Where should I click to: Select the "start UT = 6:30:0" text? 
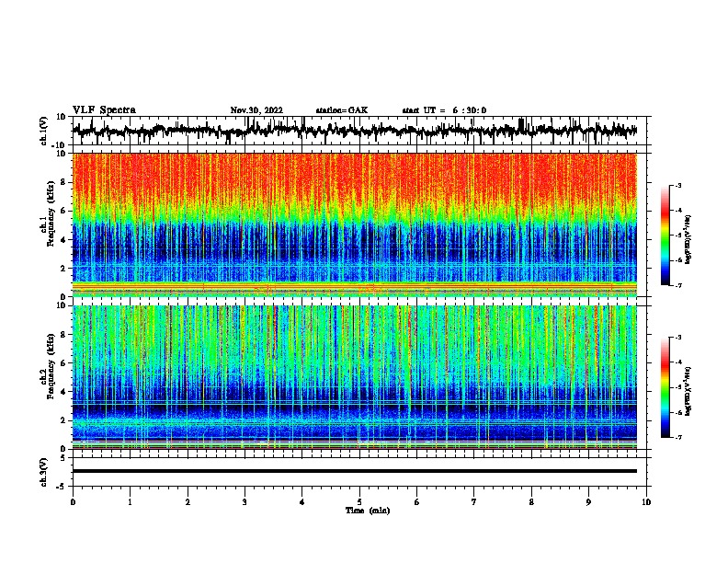tap(444, 110)
